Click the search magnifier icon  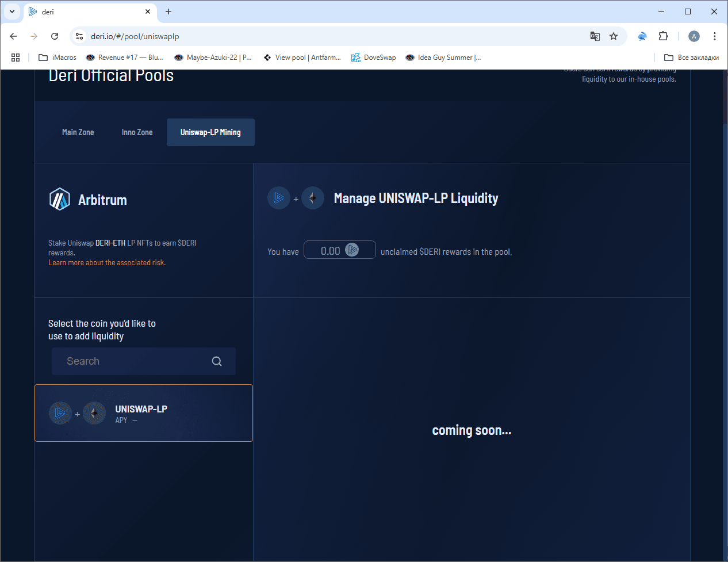pos(217,361)
